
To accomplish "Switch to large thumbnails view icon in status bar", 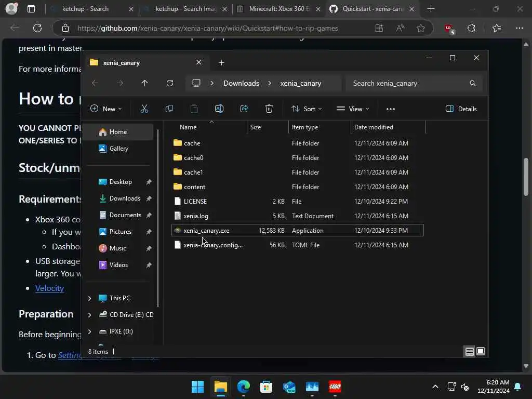I will 481,352.
